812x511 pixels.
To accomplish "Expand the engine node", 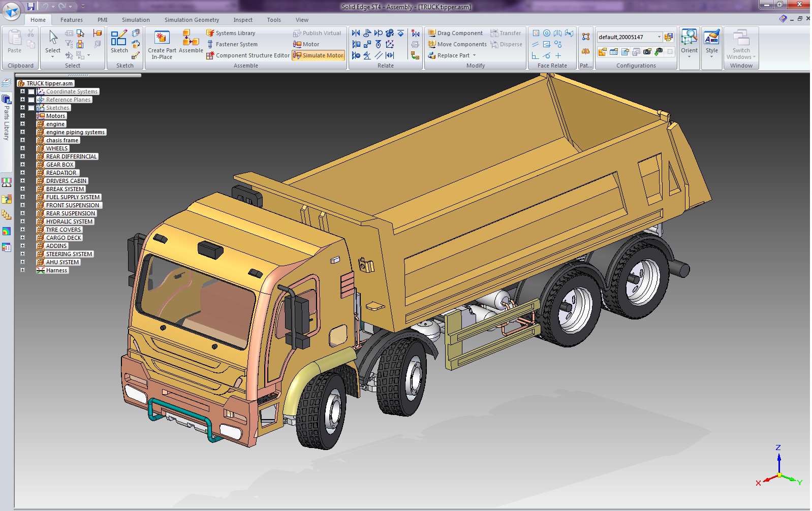I will (x=22, y=124).
